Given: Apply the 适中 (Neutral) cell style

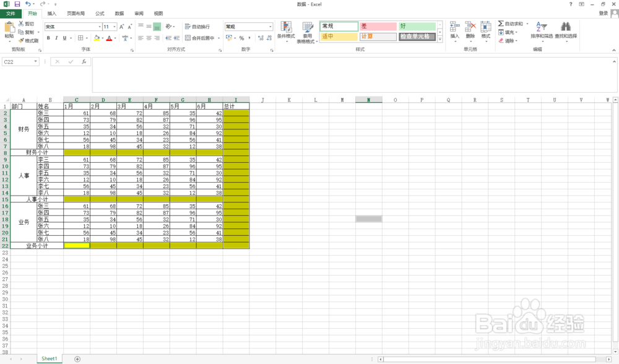Looking at the screenshot, I should pyautogui.click(x=339, y=37).
